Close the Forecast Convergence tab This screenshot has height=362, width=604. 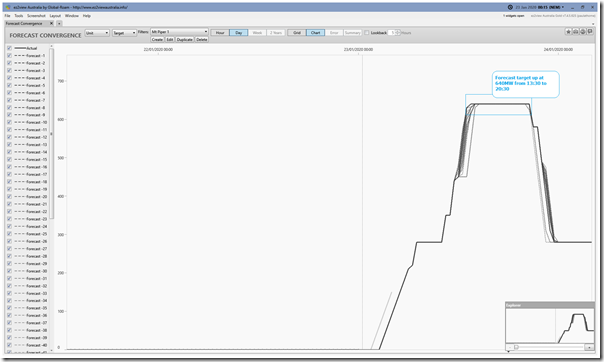(52, 23)
